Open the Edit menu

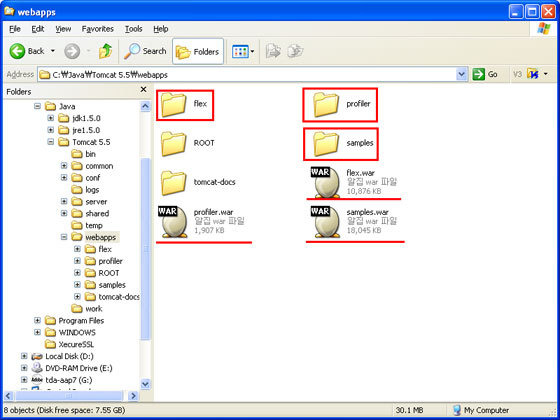(38, 29)
